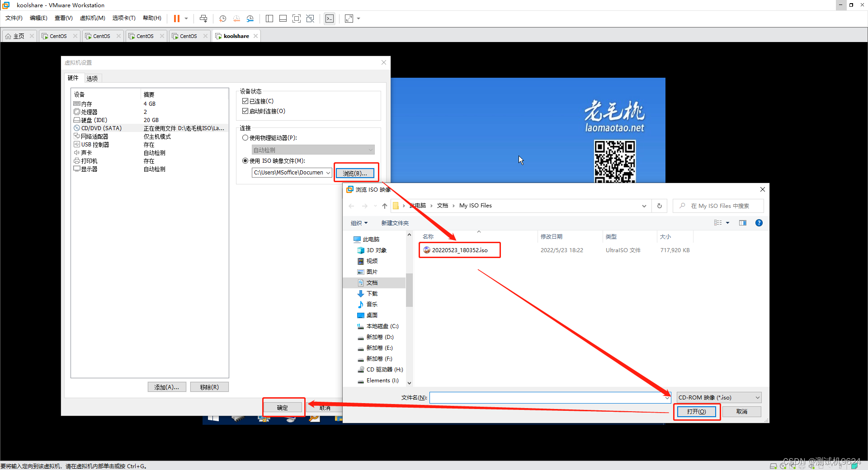Refresh the My ISO Files folder

(660, 206)
